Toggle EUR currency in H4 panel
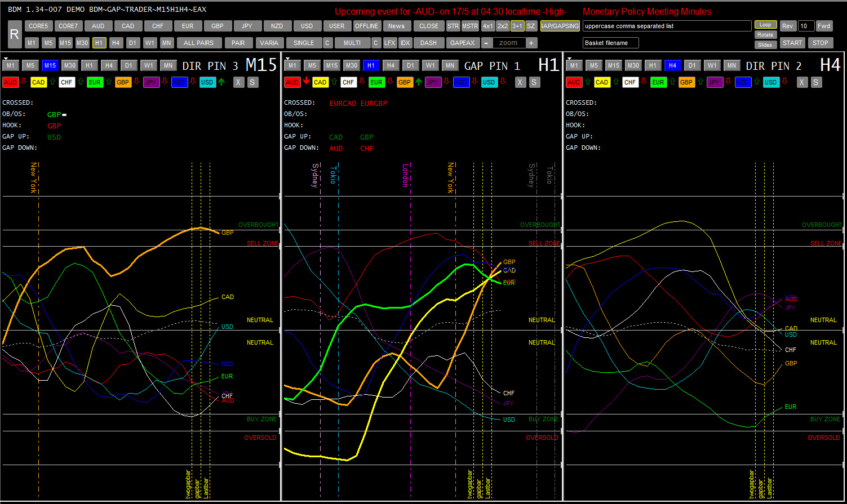This screenshot has height=504, width=847. (658, 82)
